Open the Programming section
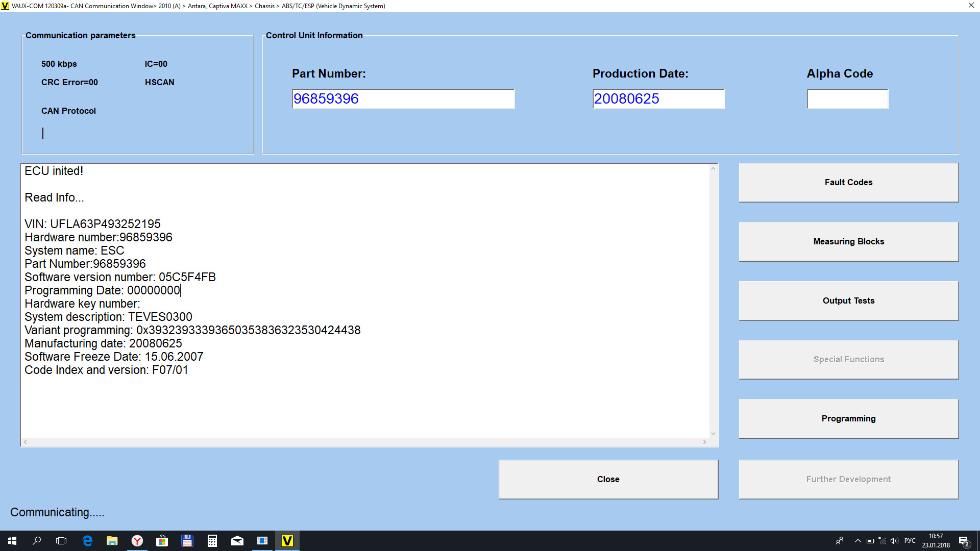Screen dimensions: 980x551 pos(848,418)
